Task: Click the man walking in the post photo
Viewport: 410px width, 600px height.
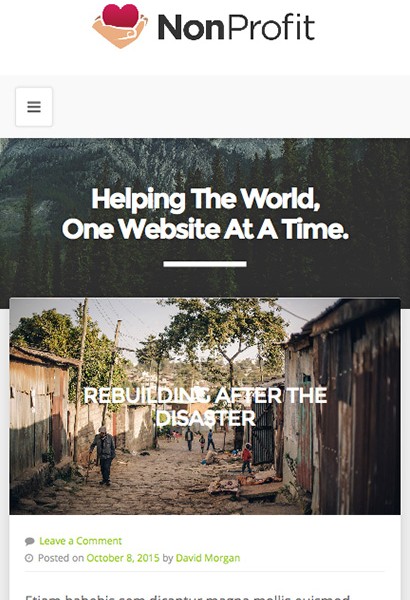Action: pyautogui.click(x=103, y=455)
